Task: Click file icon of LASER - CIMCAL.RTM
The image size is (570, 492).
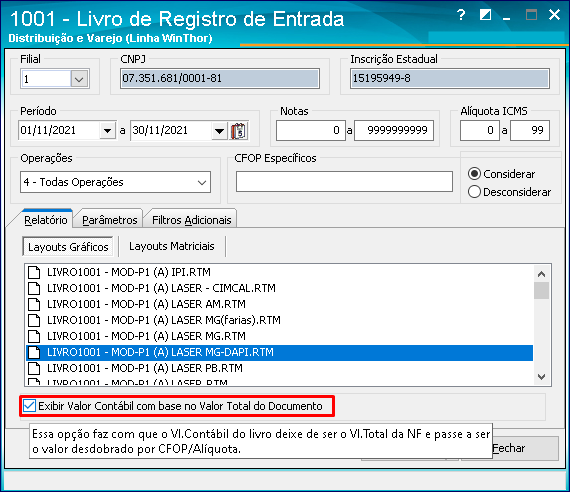Action: (x=34, y=288)
